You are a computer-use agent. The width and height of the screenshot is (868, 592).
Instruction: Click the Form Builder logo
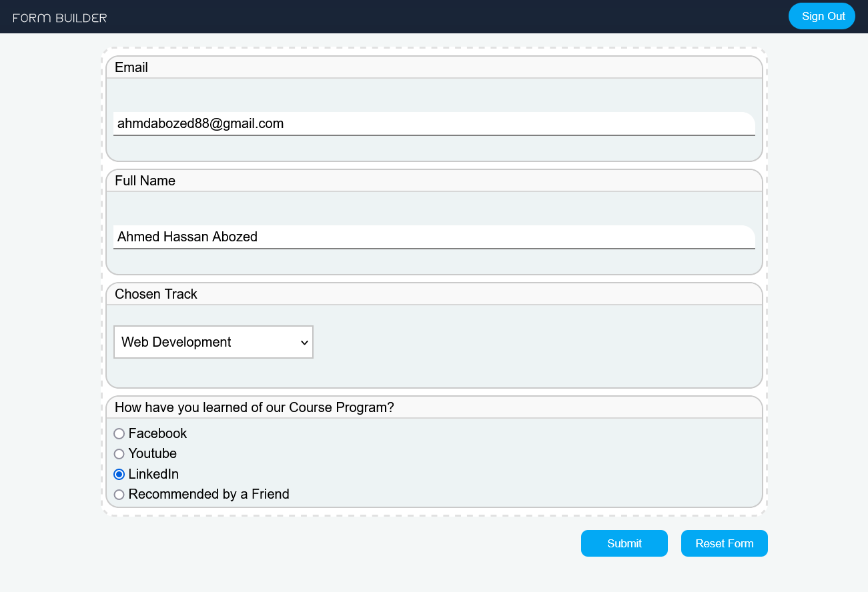tap(60, 17)
